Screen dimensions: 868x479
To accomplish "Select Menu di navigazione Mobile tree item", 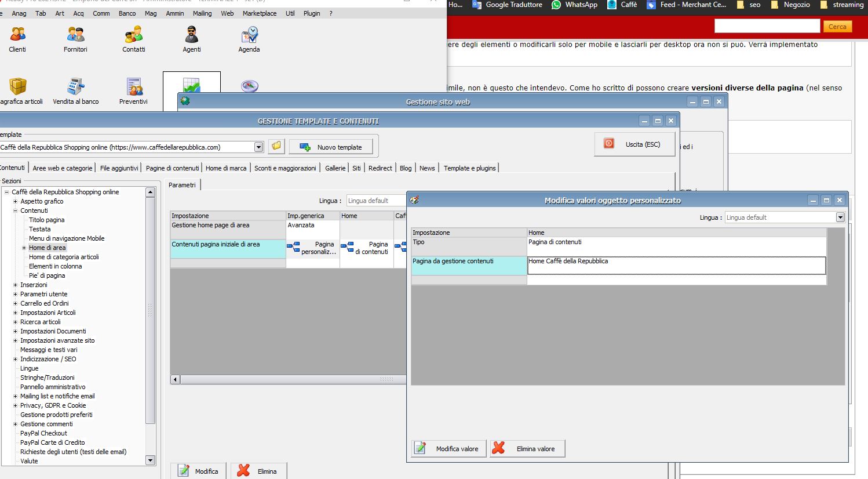I will pos(67,238).
